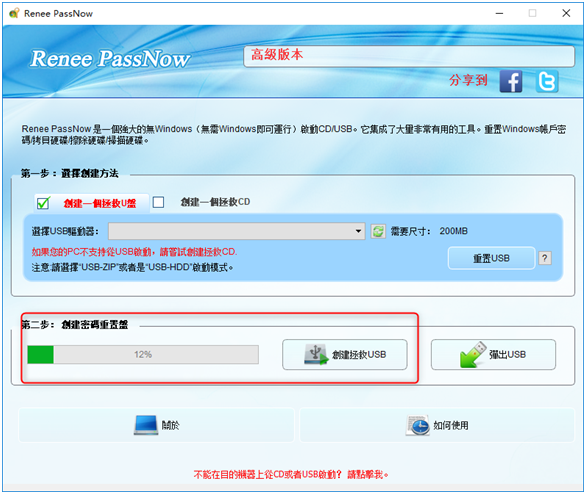Click the 12% progress bar
Image resolution: width=586 pixels, height=494 pixels.
(x=143, y=355)
